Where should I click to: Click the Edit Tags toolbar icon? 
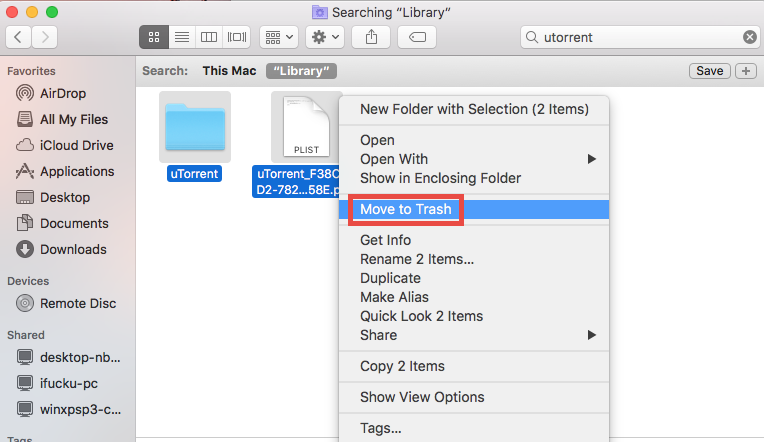(417, 37)
